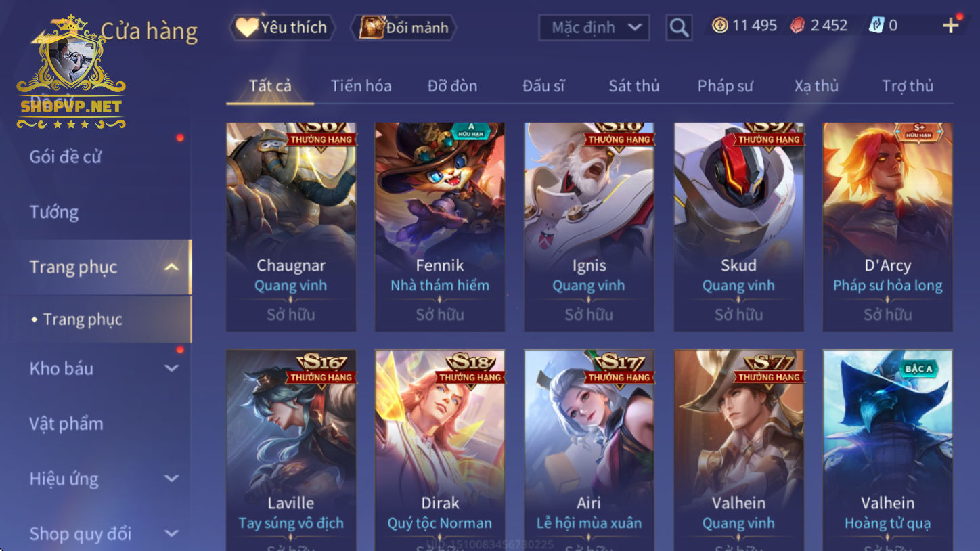The image size is (980, 551).
Task: Click the heart icon in Yêu thích
Action: (246, 27)
